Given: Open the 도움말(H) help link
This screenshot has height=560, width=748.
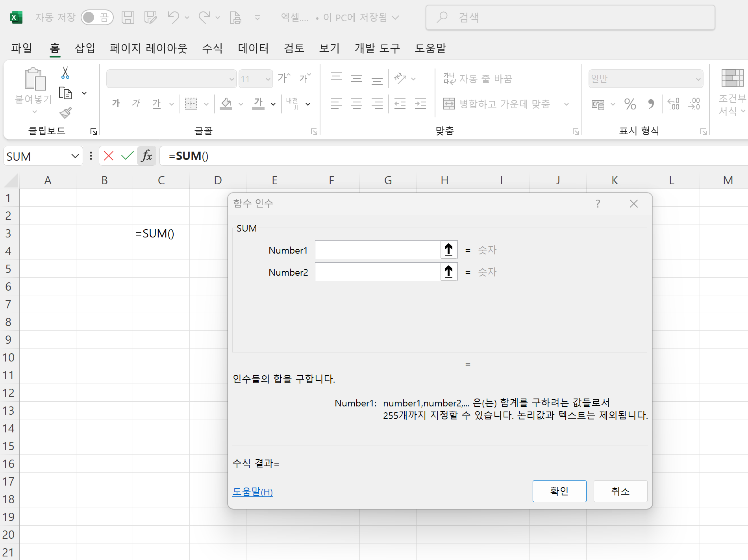Looking at the screenshot, I should coord(252,492).
